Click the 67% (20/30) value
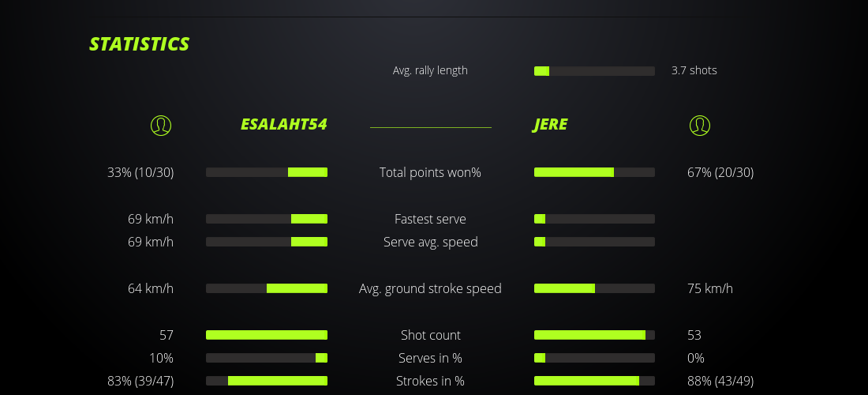 [x=720, y=172]
